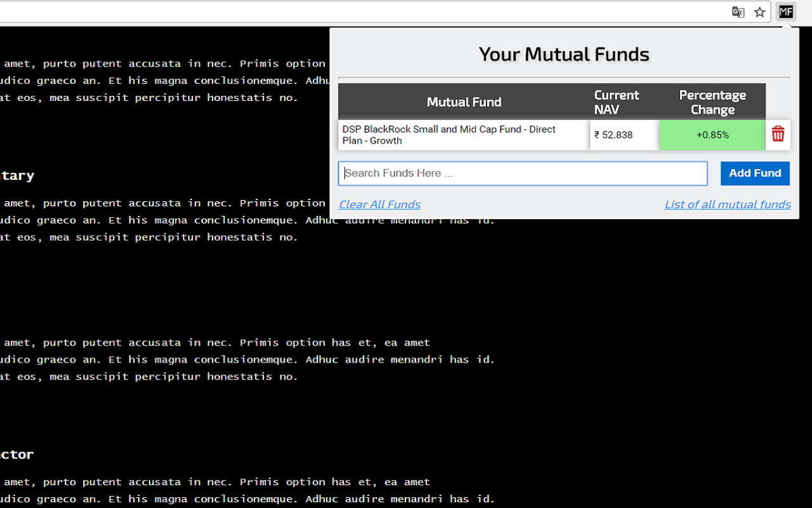Click the red delete icon beside percentage change

click(x=778, y=135)
